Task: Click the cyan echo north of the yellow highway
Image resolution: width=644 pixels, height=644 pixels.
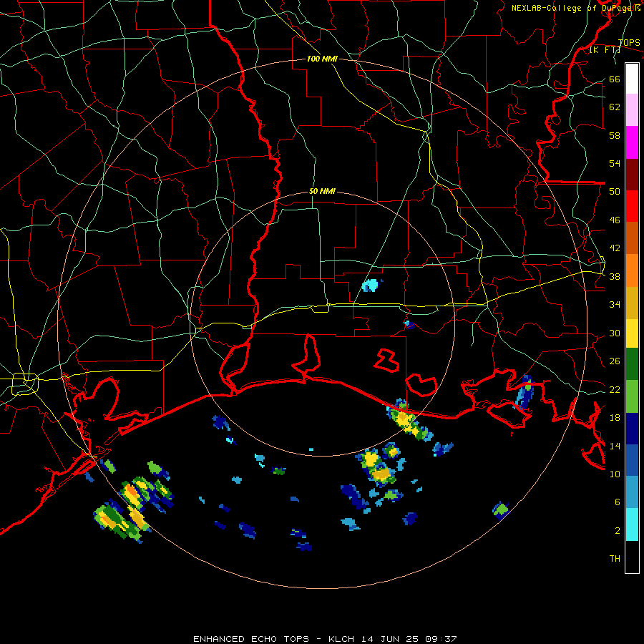Action: (x=371, y=285)
